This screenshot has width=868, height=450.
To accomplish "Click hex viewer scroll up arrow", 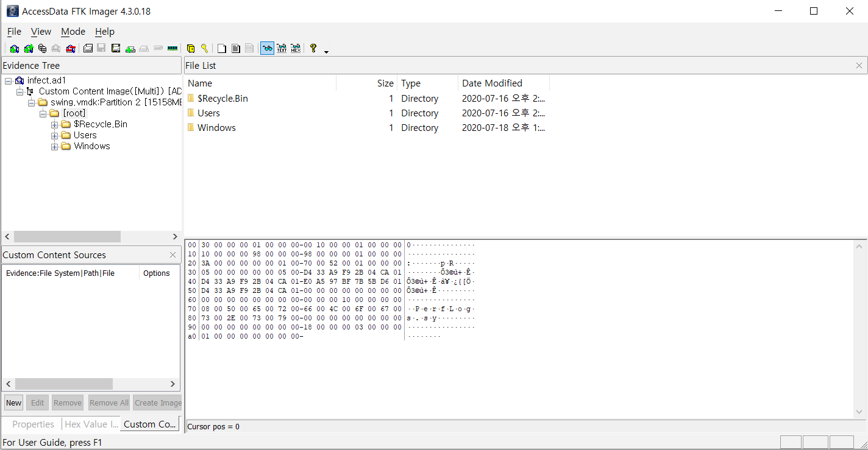I will 859,247.
